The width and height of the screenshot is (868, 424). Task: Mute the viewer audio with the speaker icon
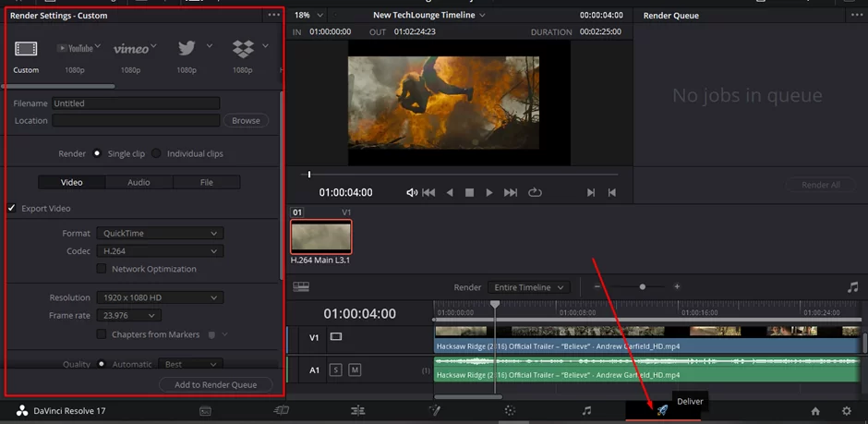412,193
